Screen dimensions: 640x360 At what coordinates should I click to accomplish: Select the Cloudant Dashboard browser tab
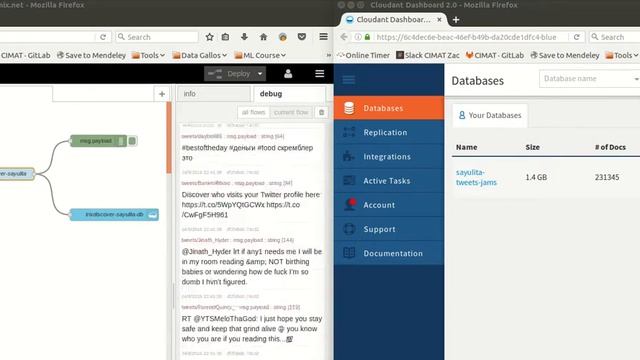[393, 20]
